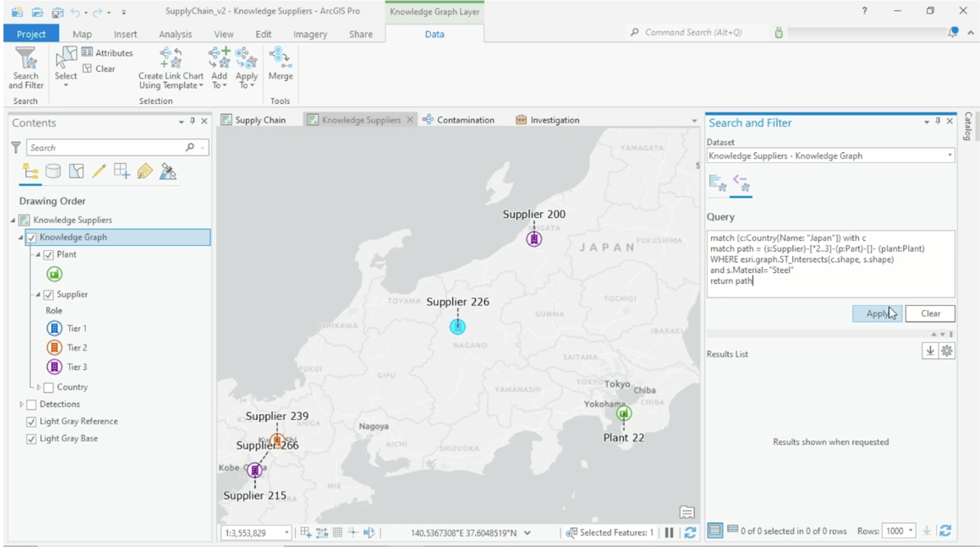Enable the Country sublayer checkbox
Screen dimensions: 980x547
click(48, 387)
